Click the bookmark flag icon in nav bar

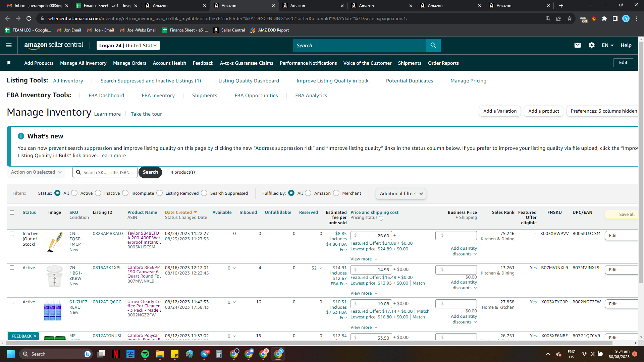tap(9, 63)
